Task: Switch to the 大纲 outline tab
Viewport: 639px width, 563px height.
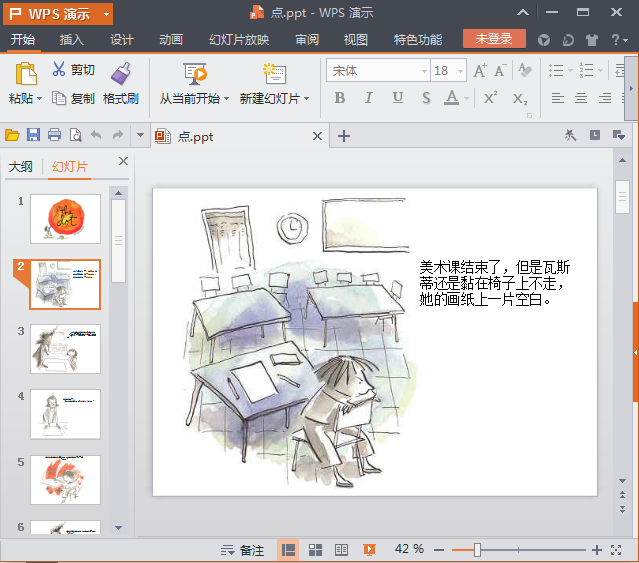Action: [x=20, y=167]
